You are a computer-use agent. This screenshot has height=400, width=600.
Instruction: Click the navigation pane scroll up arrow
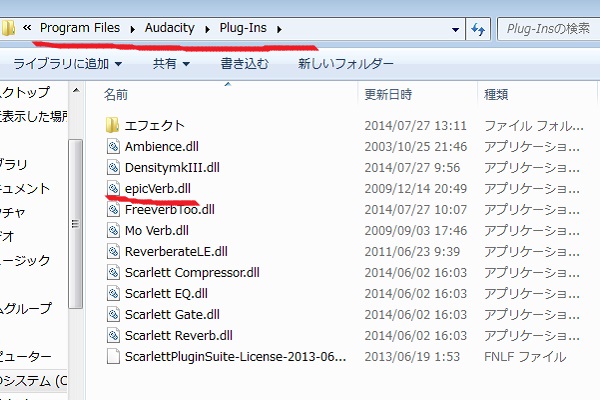pyautogui.click(x=76, y=91)
